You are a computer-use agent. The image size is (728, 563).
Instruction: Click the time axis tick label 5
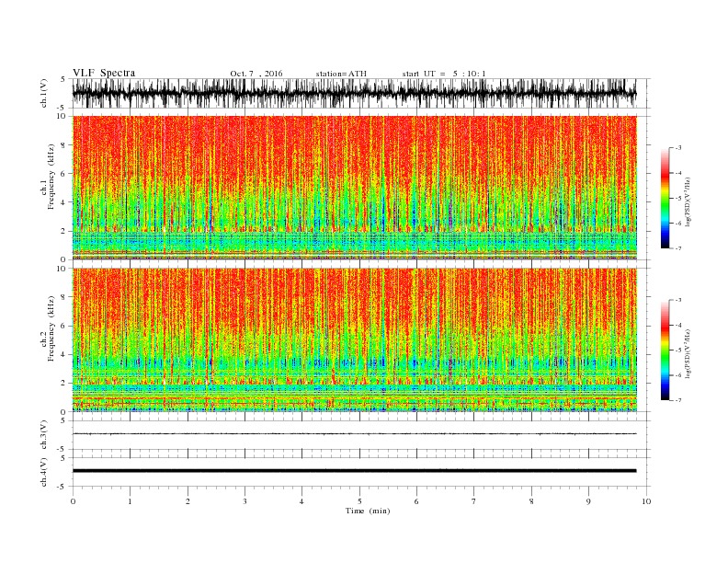coord(359,501)
